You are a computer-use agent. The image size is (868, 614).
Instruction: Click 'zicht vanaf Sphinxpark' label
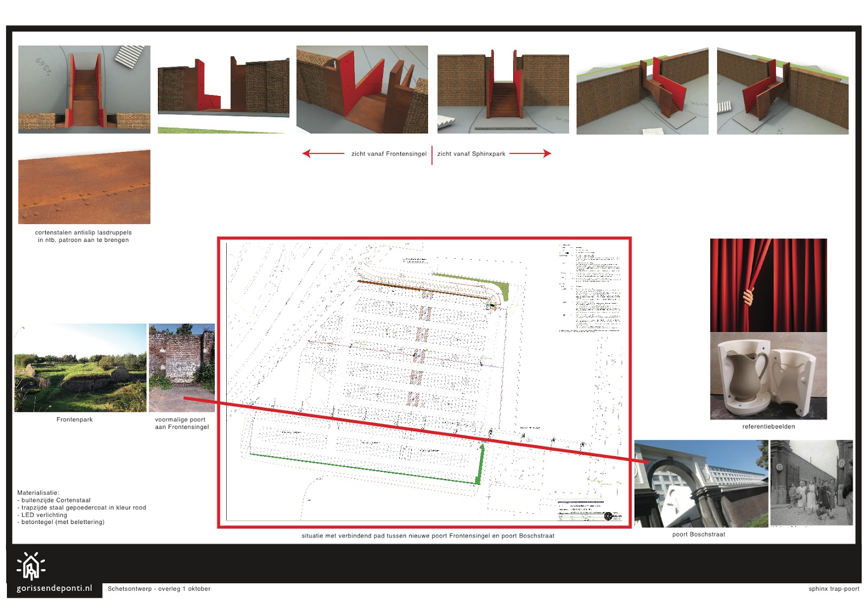471,154
